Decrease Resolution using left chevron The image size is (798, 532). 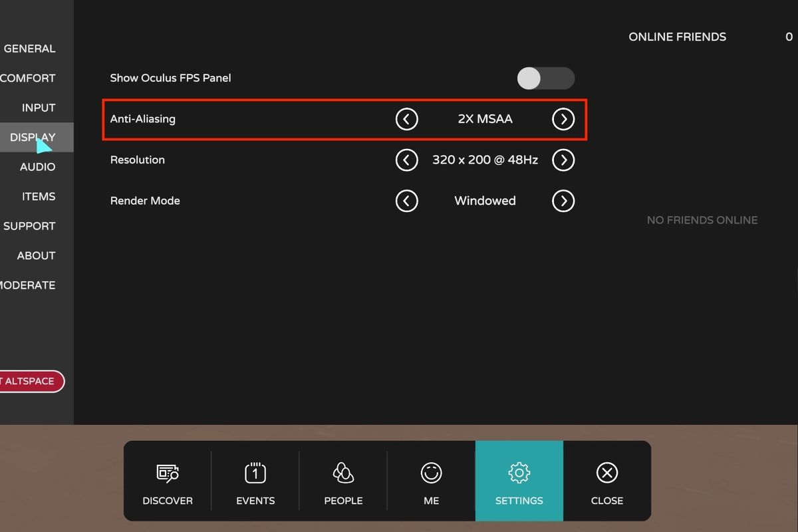407,160
